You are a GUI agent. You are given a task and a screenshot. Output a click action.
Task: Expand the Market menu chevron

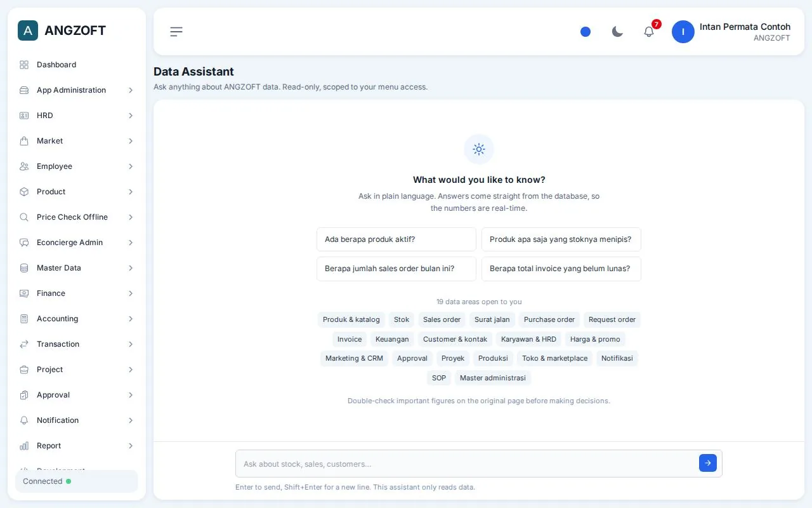pyautogui.click(x=131, y=141)
